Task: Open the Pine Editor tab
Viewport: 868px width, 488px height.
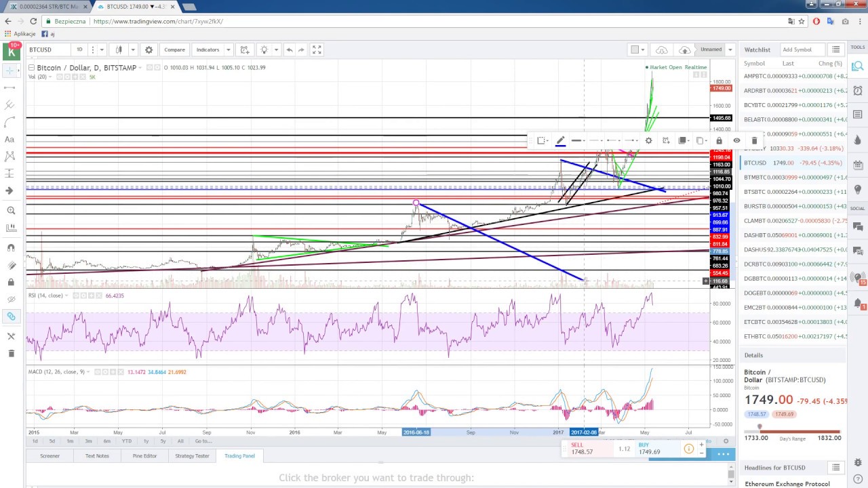Action: tap(144, 456)
